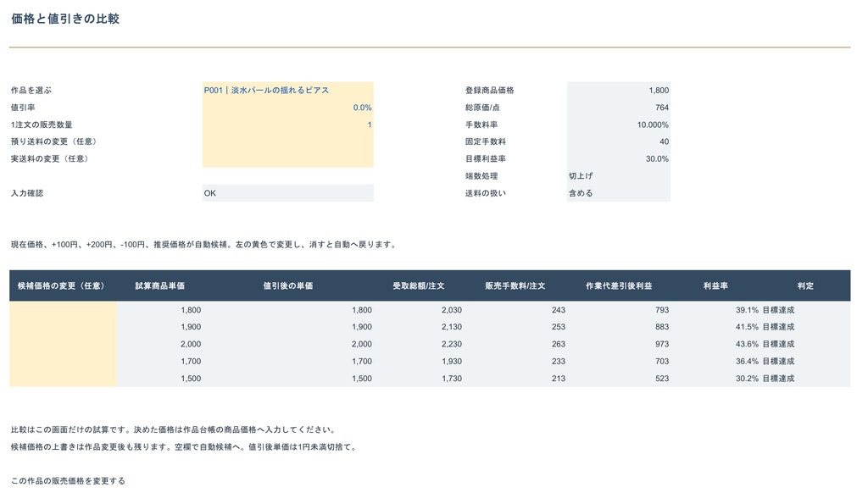Click 目標達成 in the 30.2% row
Viewport: 868px width, 504px height.
pos(778,379)
